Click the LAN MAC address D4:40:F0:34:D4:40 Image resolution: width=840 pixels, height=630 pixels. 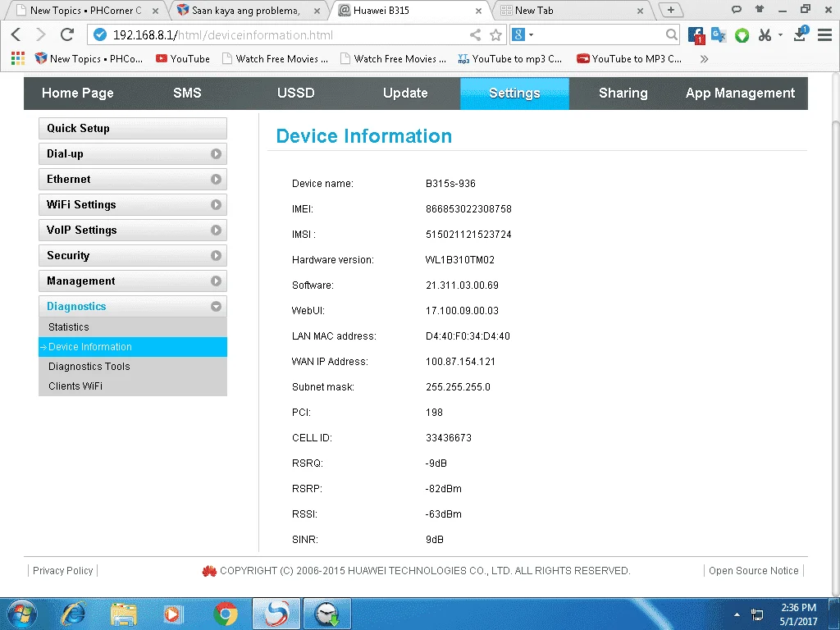[468, 336]
